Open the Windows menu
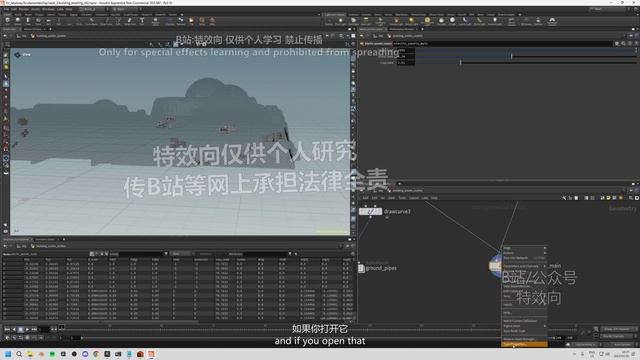 pos(48,9)
